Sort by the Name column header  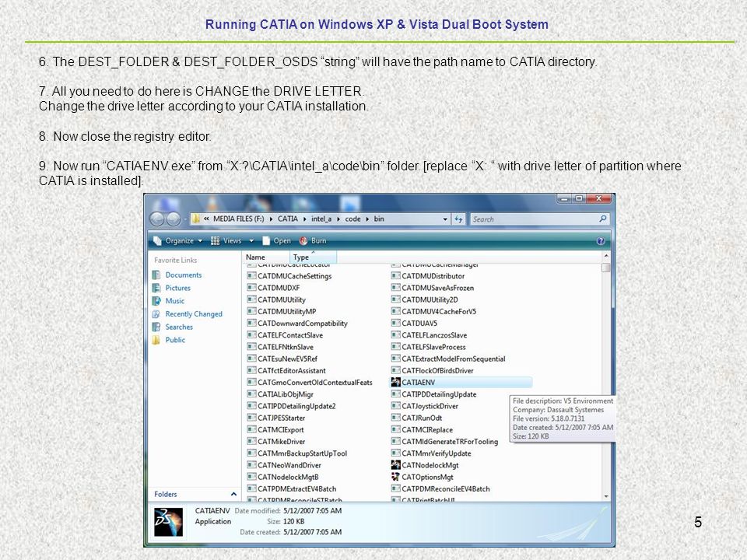(x=255, y=257)
